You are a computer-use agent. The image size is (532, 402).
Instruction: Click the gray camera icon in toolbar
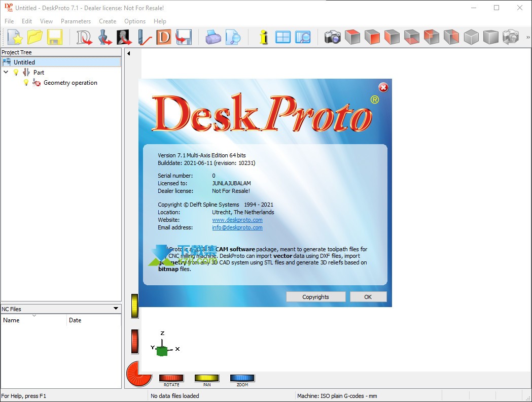(511, 37)
